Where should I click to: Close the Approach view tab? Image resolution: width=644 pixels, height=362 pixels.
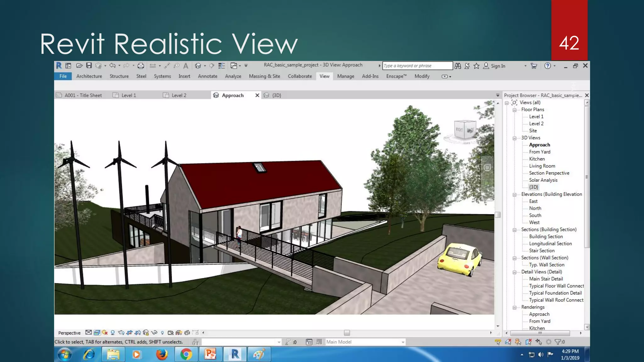pos(257,95)
